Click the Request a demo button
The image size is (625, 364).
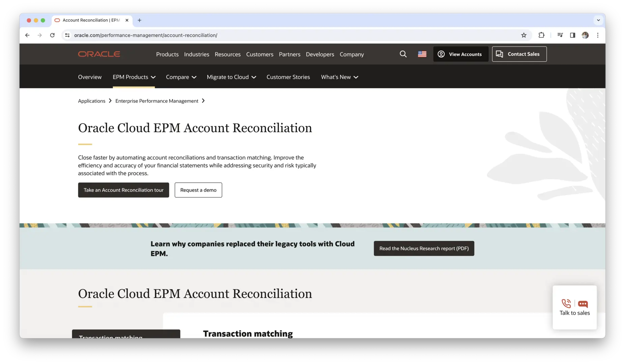click(198, 190)
